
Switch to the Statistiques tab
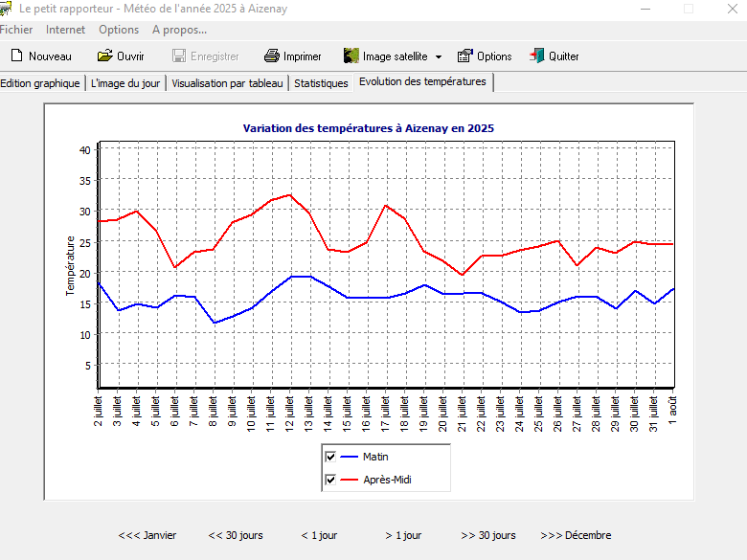(x=321, y=83)
